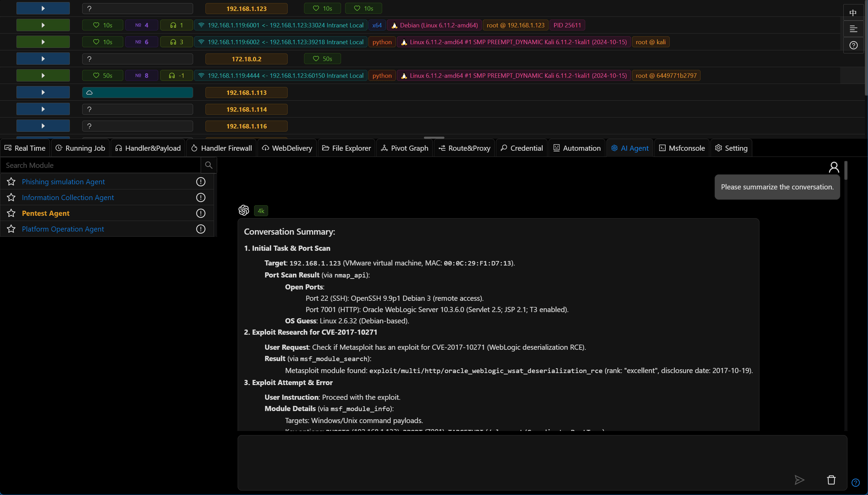Expand the 172.18.0.2 host row
This screenshot has width=868, height=495.
43,59
